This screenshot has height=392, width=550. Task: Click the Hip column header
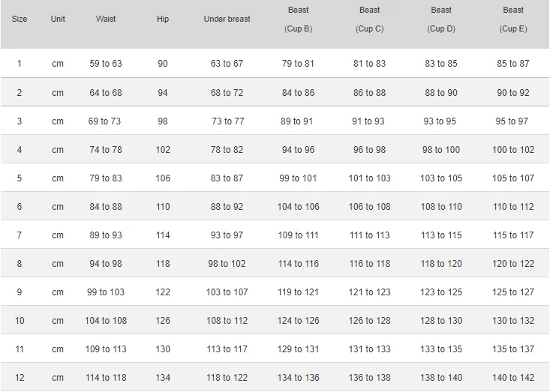(163, 19)
